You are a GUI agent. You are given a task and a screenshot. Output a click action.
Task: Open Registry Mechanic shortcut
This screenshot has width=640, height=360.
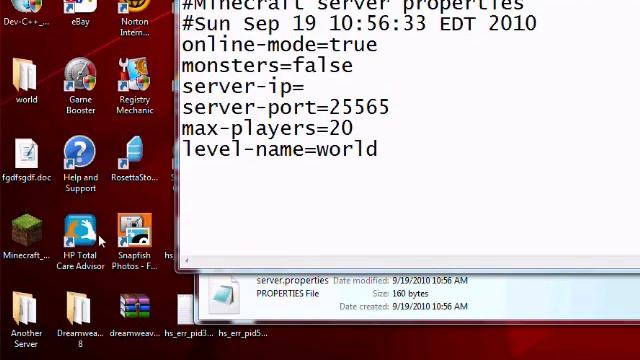click(134, 86)
